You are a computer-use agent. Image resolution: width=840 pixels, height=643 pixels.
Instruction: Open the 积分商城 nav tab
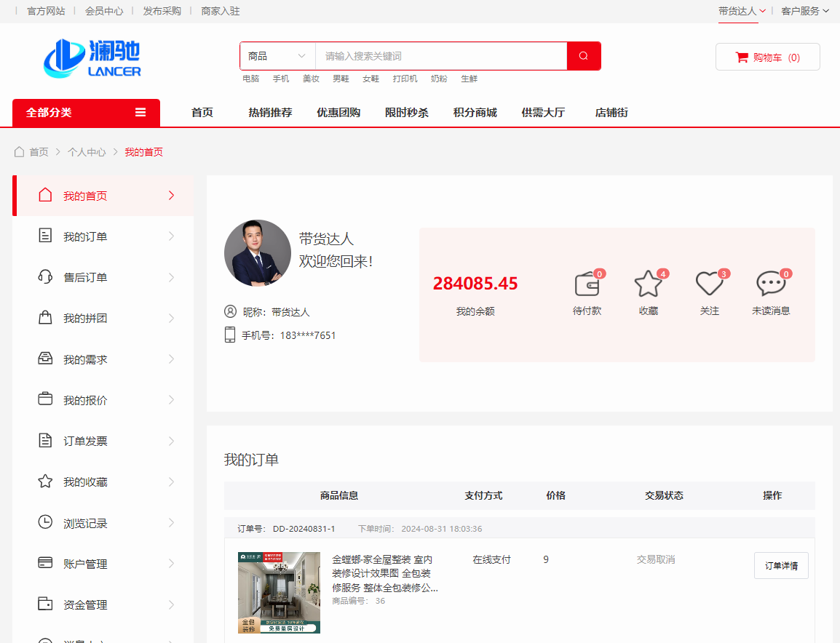(x=475, y=113)
